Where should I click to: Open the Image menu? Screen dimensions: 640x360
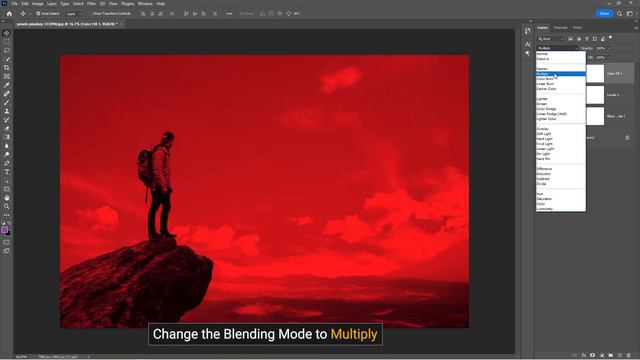tap(38, 4)
